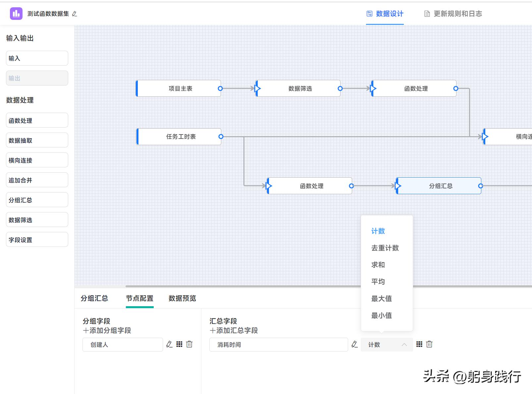The height and width of the screenshot is (394, 532).
Task: Click the 测试函数数据集 dataset title
Action: point(48,14)
